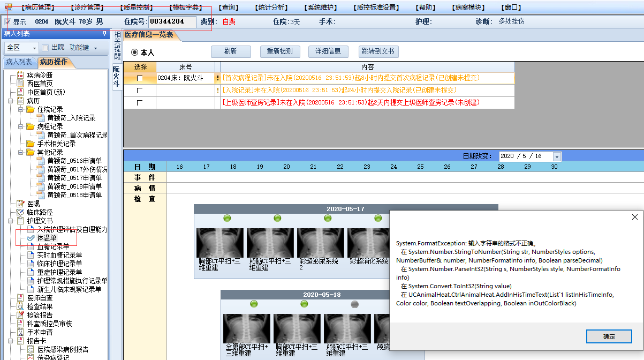Image resolution: width=644 pixels, height=360 pixels.
Task: Check the box for 首次病程记录 row
Action: tap(140, 78)
